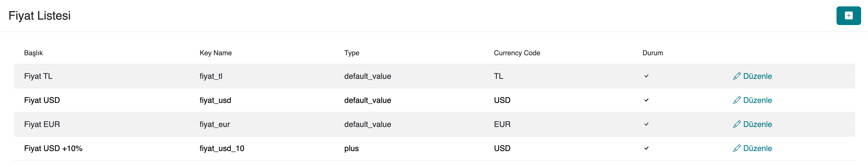Click the Currency Code column header
The image size is (868, 167).
pyautogui.click(x=517, y=53)
